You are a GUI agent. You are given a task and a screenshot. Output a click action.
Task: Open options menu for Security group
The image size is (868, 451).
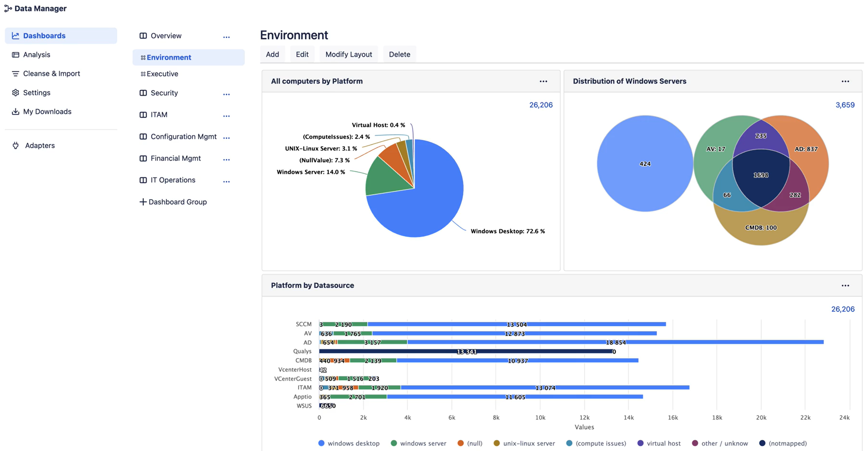[x=226, y=94]
